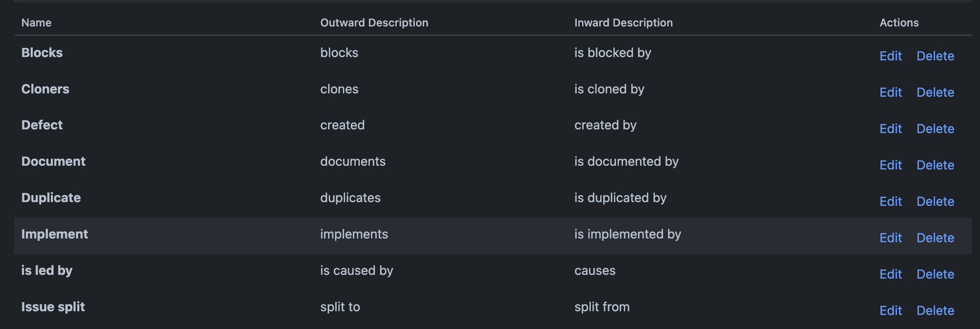Click the Outward Description column header
Screen dimensions: 980x329
coord(374,23)
